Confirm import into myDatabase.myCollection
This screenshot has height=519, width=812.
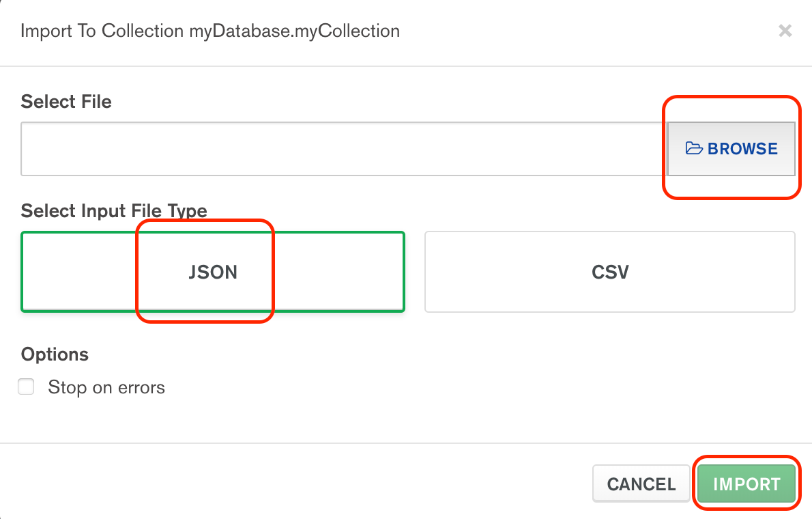click(746, 483)
